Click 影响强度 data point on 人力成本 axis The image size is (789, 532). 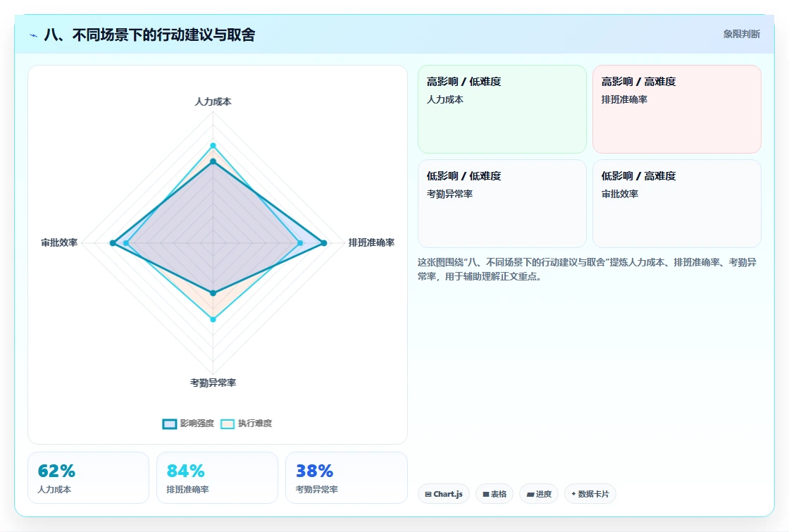coord(213,161)
